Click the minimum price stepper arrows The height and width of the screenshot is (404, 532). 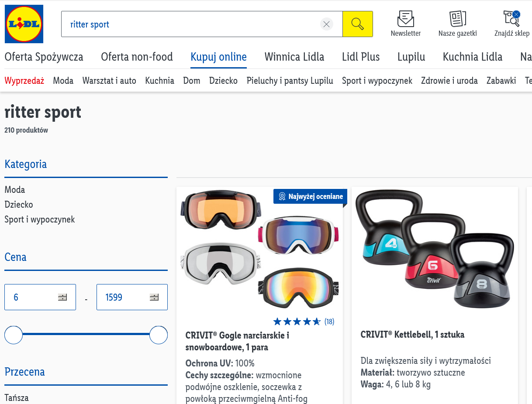tap(62, 297)
